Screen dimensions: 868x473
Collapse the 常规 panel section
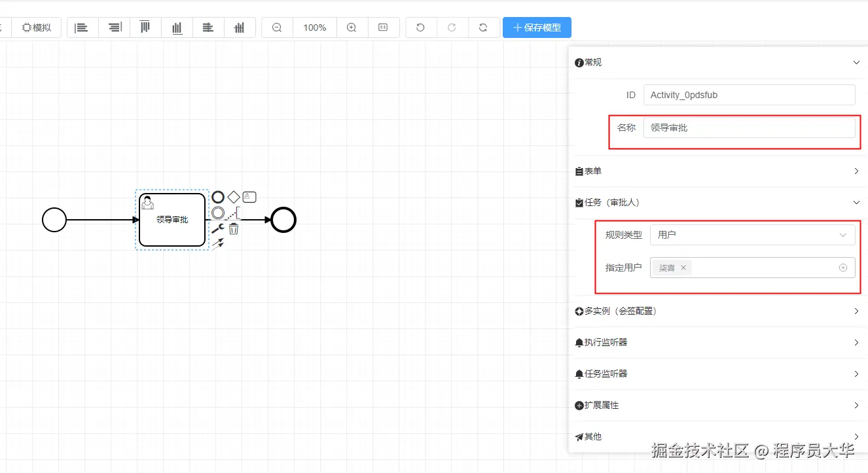[856, 62]
